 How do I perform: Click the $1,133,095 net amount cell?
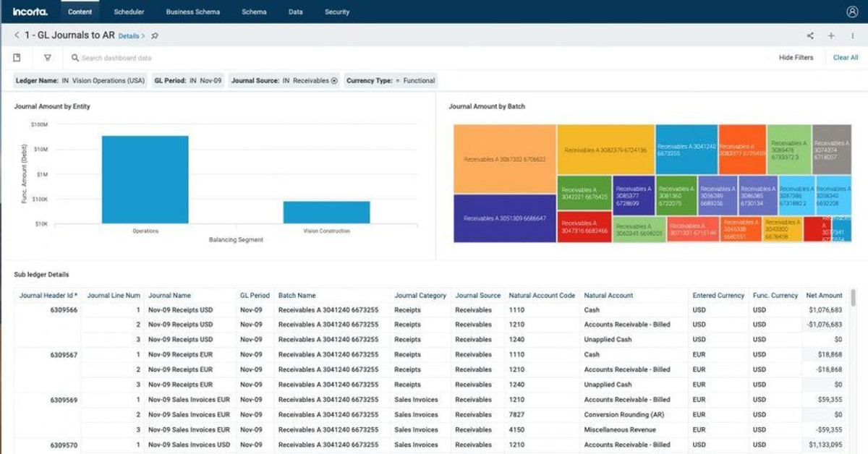pos(823,445)
